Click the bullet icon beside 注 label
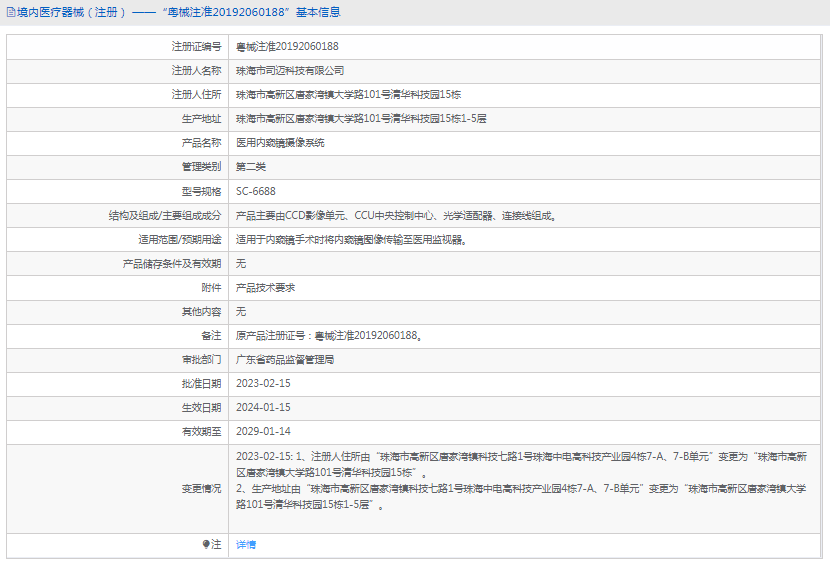The height and width of the screenshot is (565, 830). pos(206,544)
